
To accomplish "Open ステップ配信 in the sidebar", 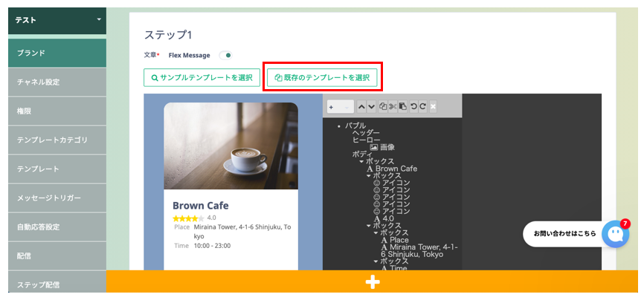I will click(57, 282).
